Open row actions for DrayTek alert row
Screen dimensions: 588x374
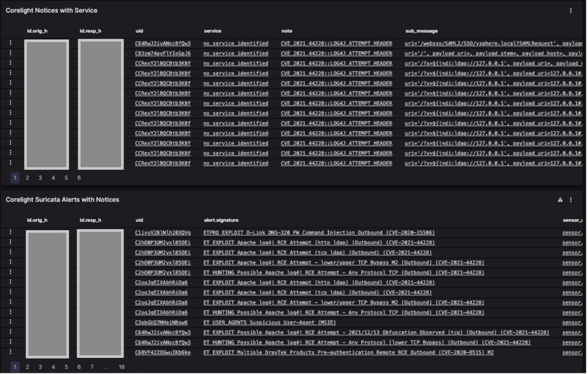[10, 352]
